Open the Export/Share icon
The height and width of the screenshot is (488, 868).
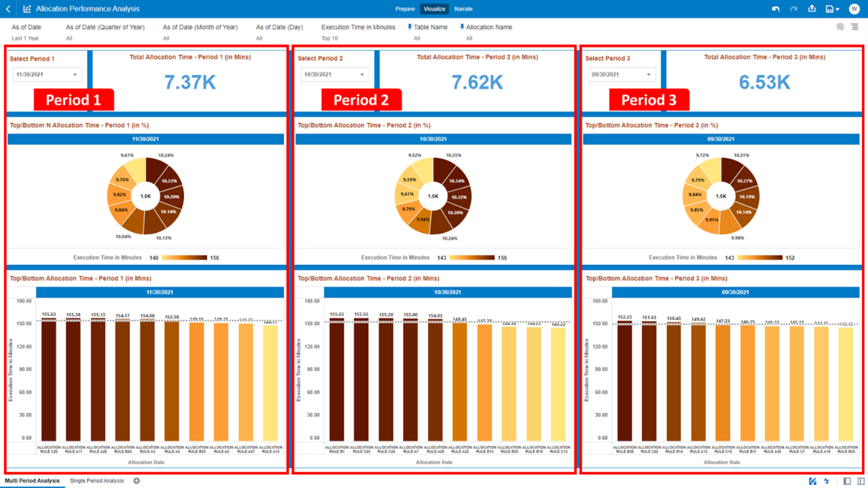click(812, 9)
